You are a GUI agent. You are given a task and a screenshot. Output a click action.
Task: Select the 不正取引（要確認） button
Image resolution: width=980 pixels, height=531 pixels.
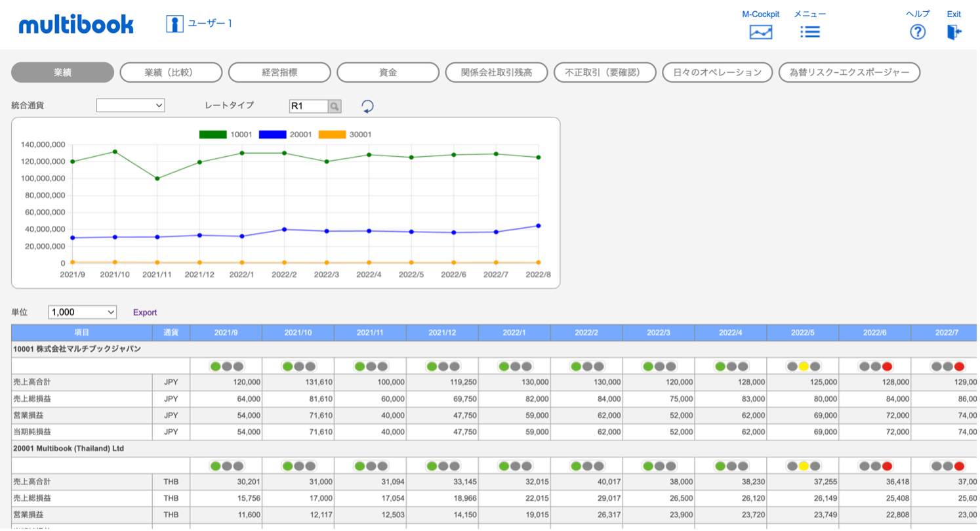[605, 72]
